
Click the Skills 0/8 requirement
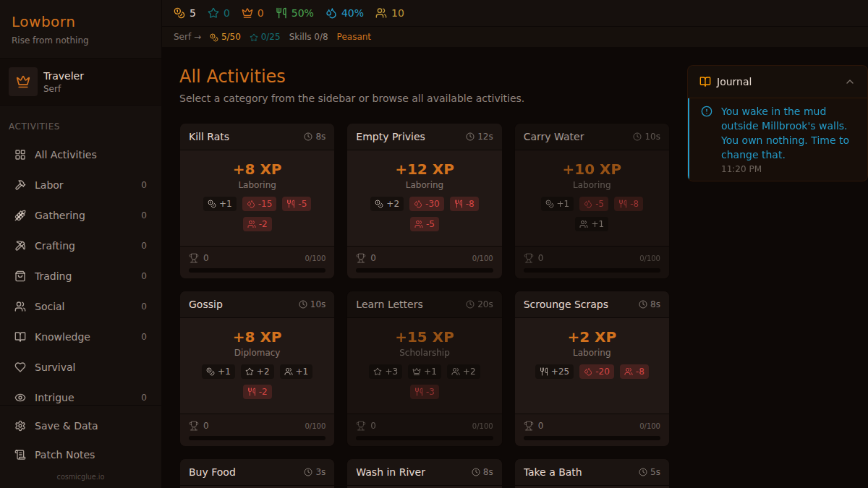pyautogui.click(x=308, y=37)
